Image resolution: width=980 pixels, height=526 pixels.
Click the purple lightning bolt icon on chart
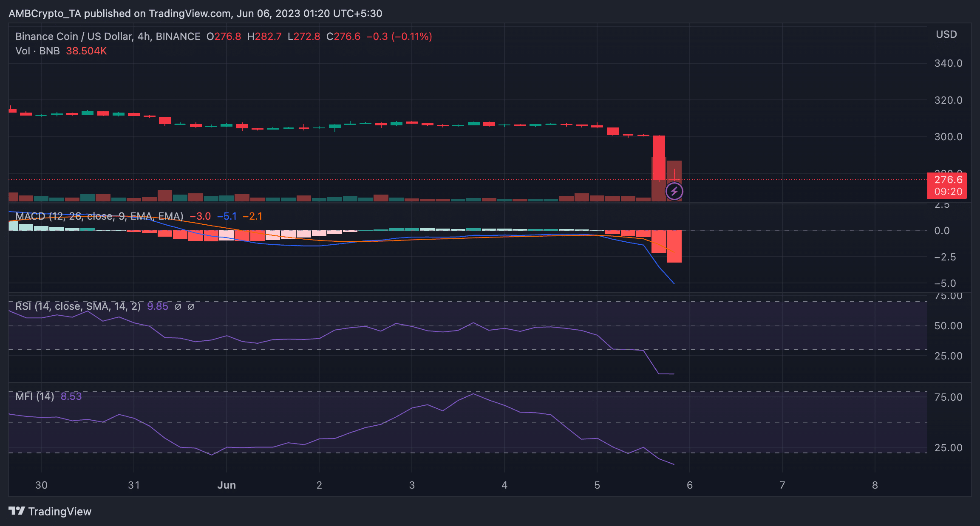(x=674, y=191)
